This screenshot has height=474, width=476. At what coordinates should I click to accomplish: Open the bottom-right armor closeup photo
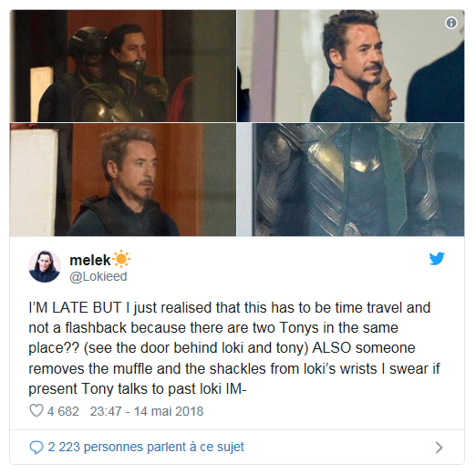(x=350, y=180)
